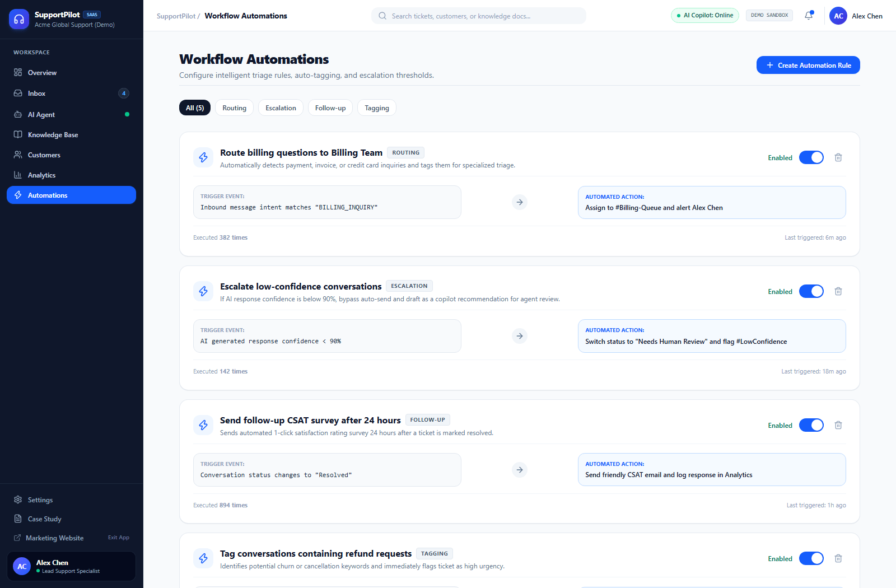This screenshot has width=896, height=588.
Task: Click the AI Copilot: Online status
Action: tap(705, 16)
